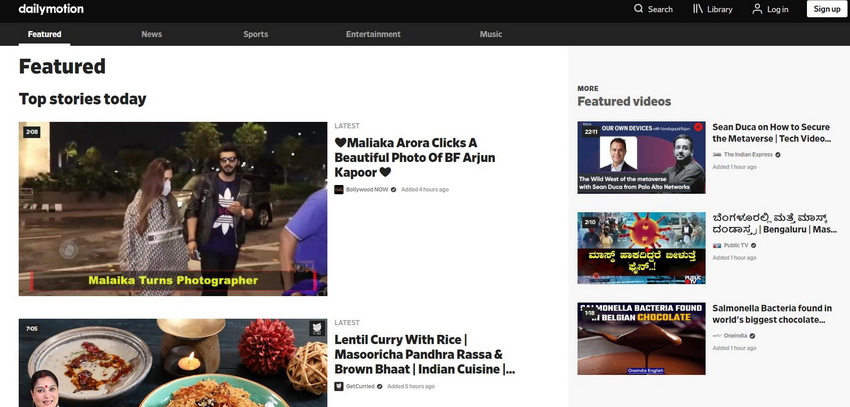Go to the Music tab
Image resolution: width=850 pixels, height=407 pixels.
[x=491, y=34]
